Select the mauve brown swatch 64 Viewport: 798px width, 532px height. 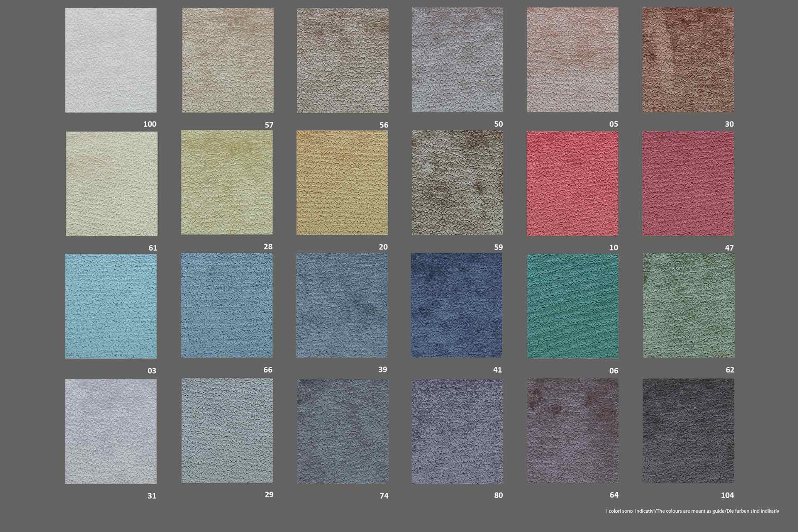(x=573, y=430)
